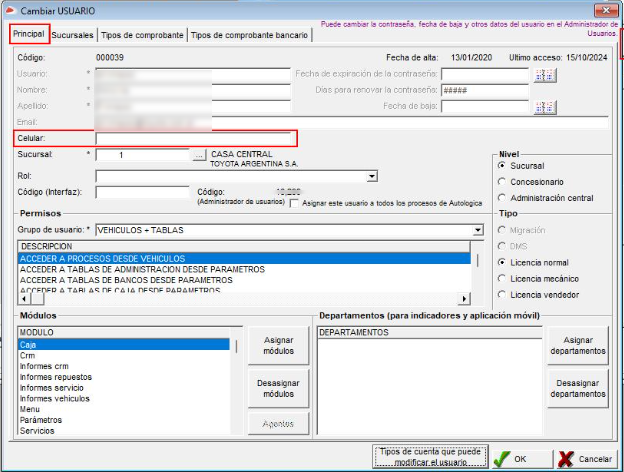This screenshot has height=472, width=624.
Task: Select Licencia vendedor type option
Action: pyautogui.click(x=502, y=295)
